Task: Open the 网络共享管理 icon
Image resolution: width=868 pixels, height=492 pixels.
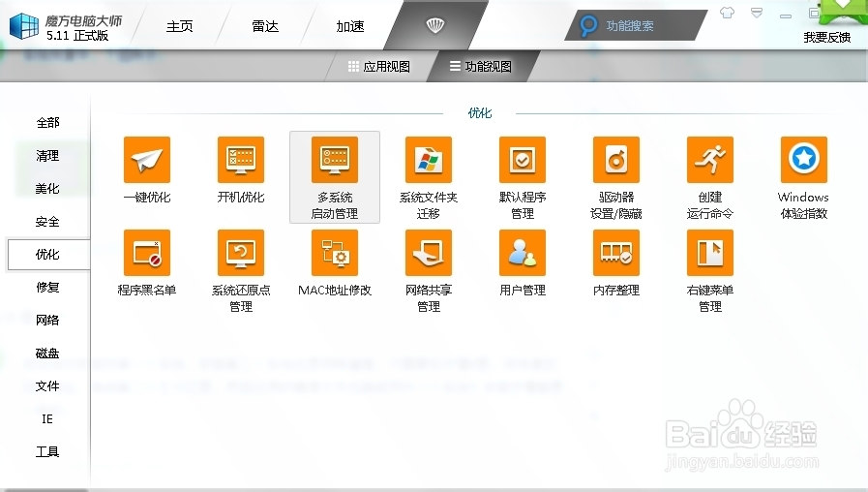Action: tap(429, 253)
